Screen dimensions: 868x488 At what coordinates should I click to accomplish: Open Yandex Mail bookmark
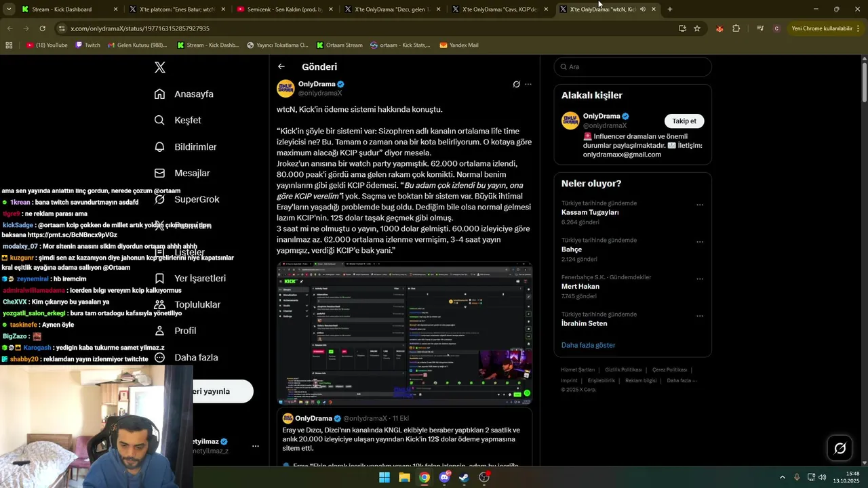click(x=458, y=45)
